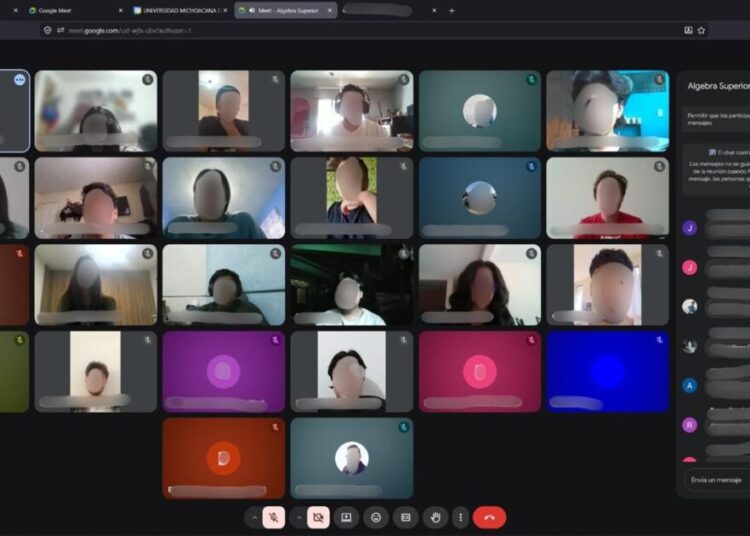Leave the call with the red hang-up button
The width and height of the screenshot is (750, 536).
(489, 517)
